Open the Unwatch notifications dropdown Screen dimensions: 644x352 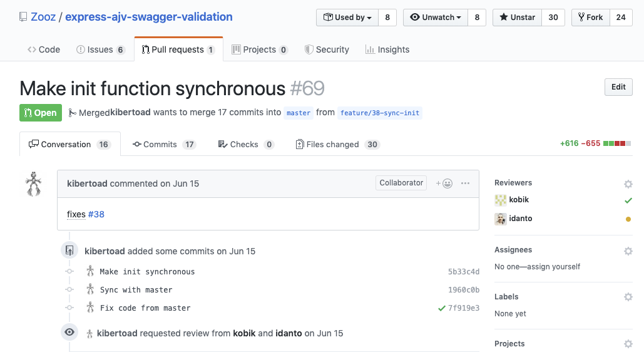coord(436,18)
